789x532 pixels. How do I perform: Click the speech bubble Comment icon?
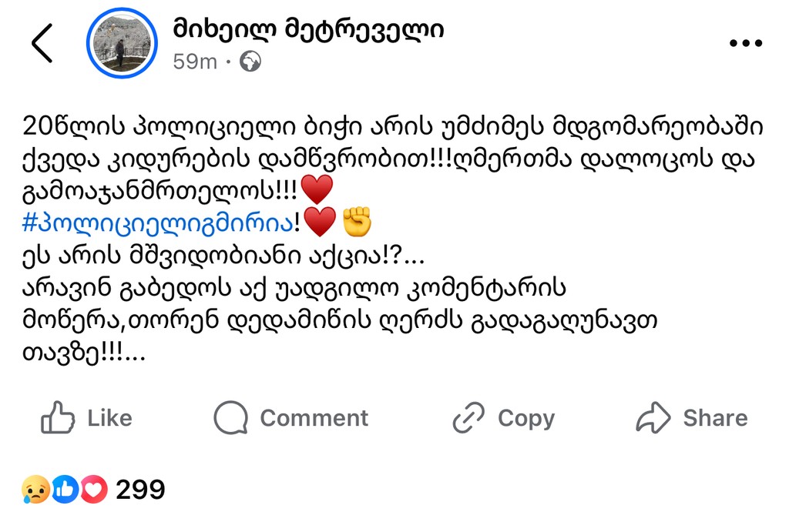(x=230, y=418)
